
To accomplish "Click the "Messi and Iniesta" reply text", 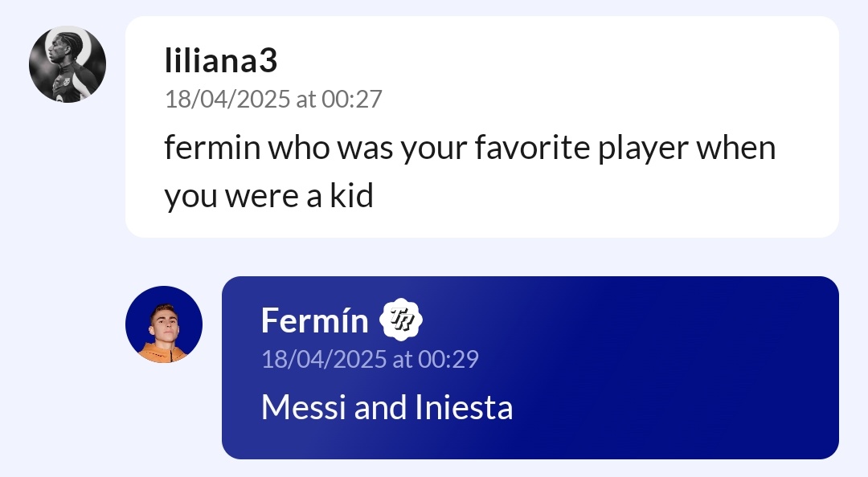I will pyautogui.click(x=387, y=408).
